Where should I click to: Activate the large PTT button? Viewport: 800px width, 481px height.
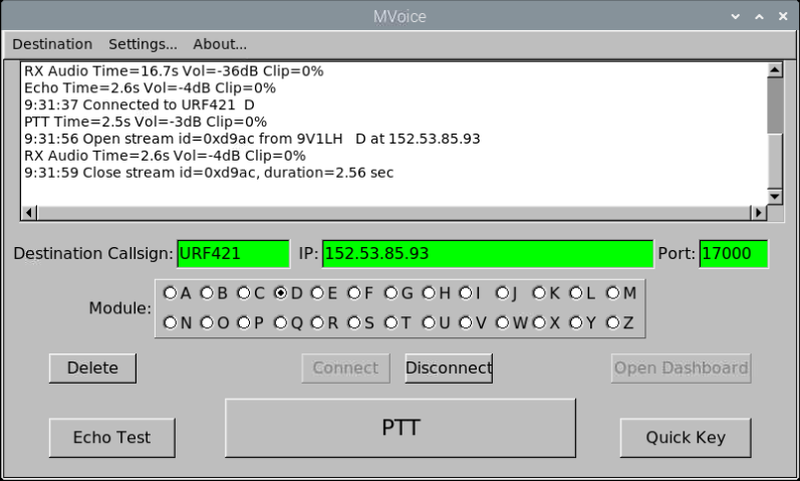point(401,428)
